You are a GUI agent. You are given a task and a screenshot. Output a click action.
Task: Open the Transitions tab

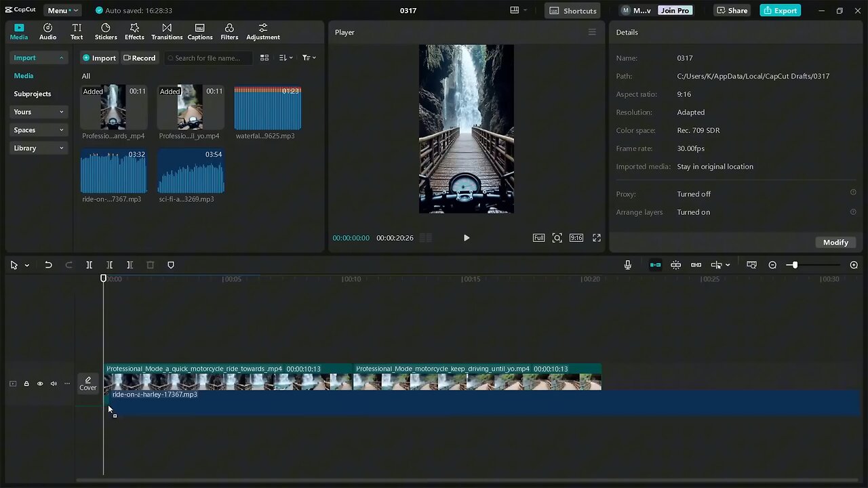[167, 32]
